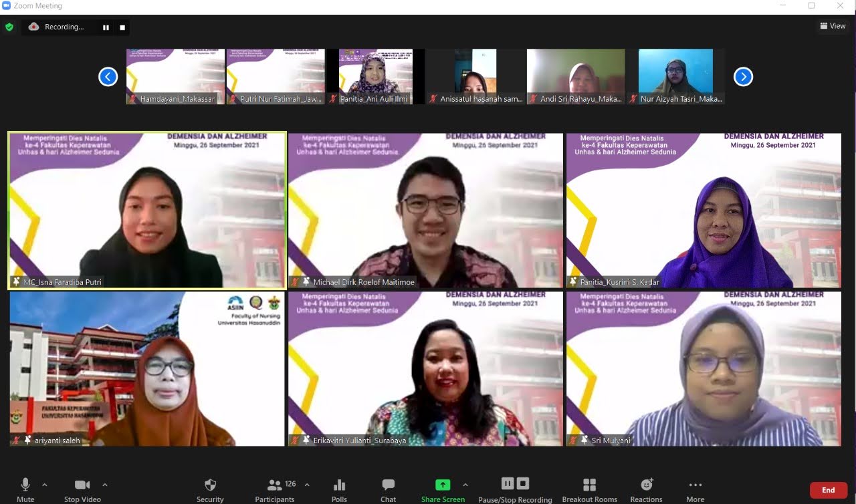Open the Chat panel
Viewport: 856px width, 504px height.
tap(388, 485)
